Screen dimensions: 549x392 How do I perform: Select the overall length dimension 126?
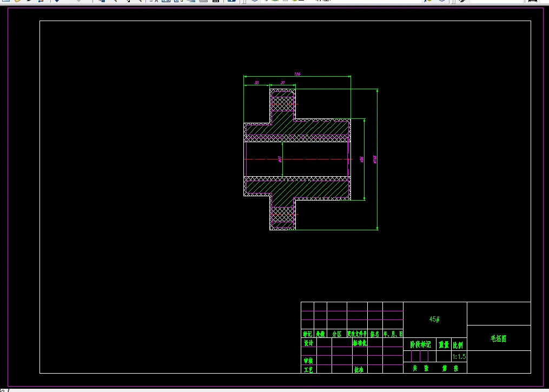[x=297, y=74]
